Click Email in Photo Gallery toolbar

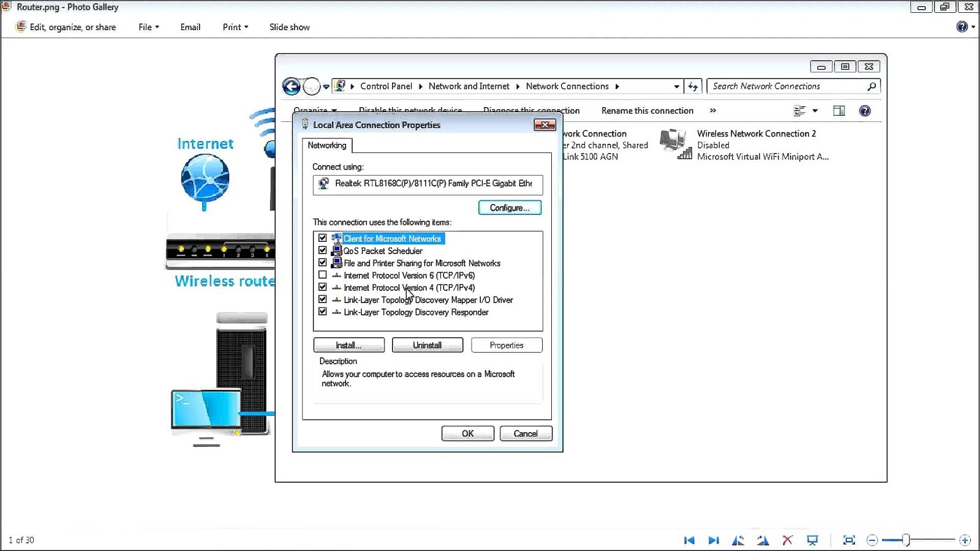190,27
